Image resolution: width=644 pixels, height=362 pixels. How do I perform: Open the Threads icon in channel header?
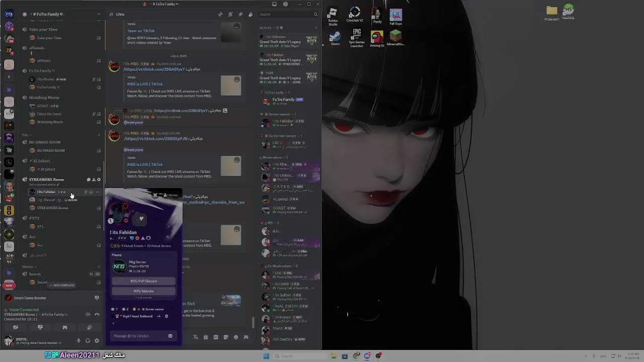220,14
